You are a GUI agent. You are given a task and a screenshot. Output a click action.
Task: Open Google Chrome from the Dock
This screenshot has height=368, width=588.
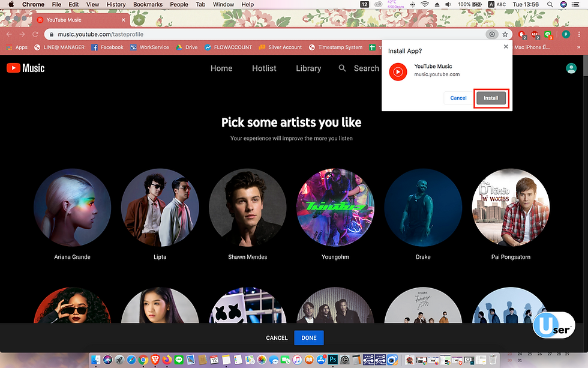[x=143, y=360]
